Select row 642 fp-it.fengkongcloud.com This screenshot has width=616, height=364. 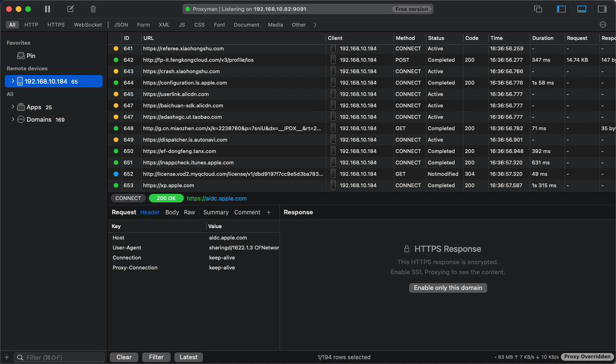click(362, 60)
